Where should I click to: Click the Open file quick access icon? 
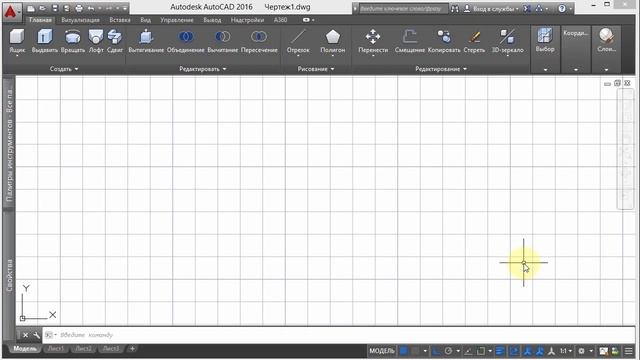(x=42, y=8)
